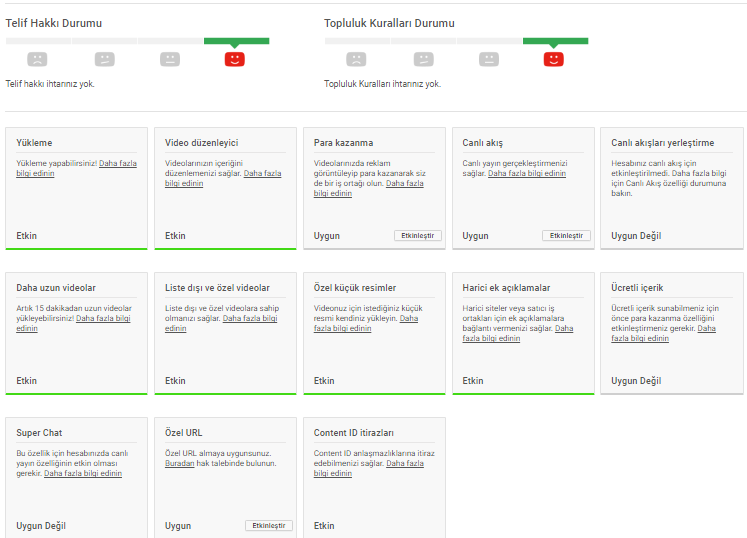Screen dimensions: 747x538
Task: Open learn more link in Content ID itirazları card
Action: coord(368,468)
